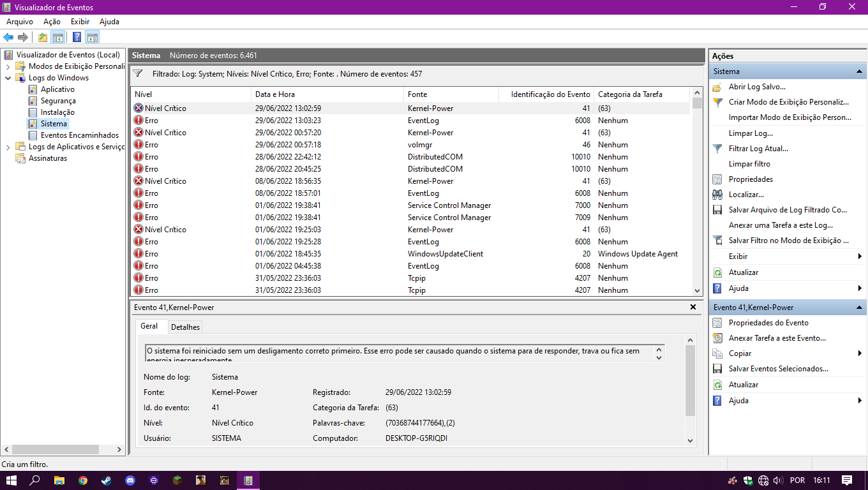This screenshot has height=490, width=868.
Task: Open the Exibir menu in menu bar
Action: click(80, 22)
